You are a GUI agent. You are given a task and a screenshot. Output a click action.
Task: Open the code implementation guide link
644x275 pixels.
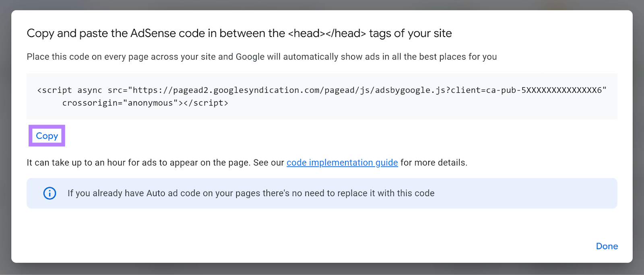pyautogui.click(x=342, y=163)
